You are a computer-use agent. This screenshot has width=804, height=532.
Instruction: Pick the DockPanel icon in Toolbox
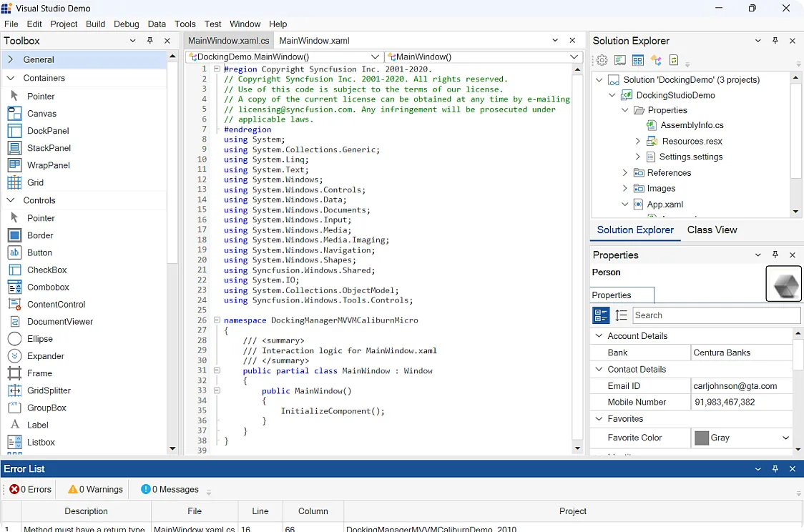pos(14,131)
